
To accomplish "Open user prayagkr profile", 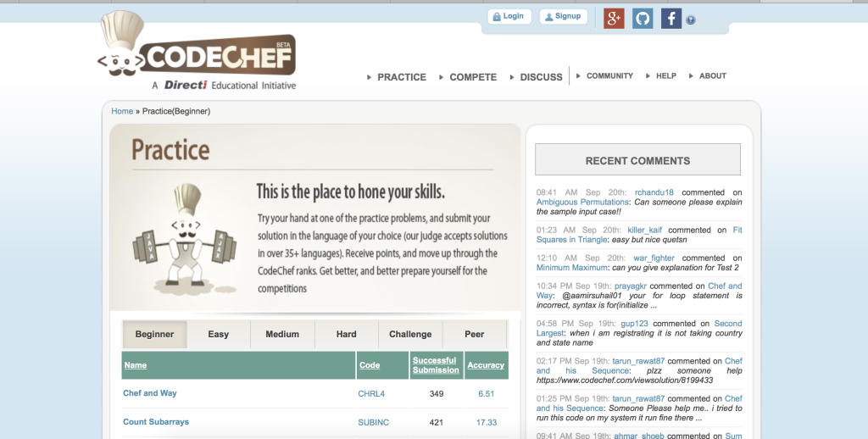I will tap(631, 286).
